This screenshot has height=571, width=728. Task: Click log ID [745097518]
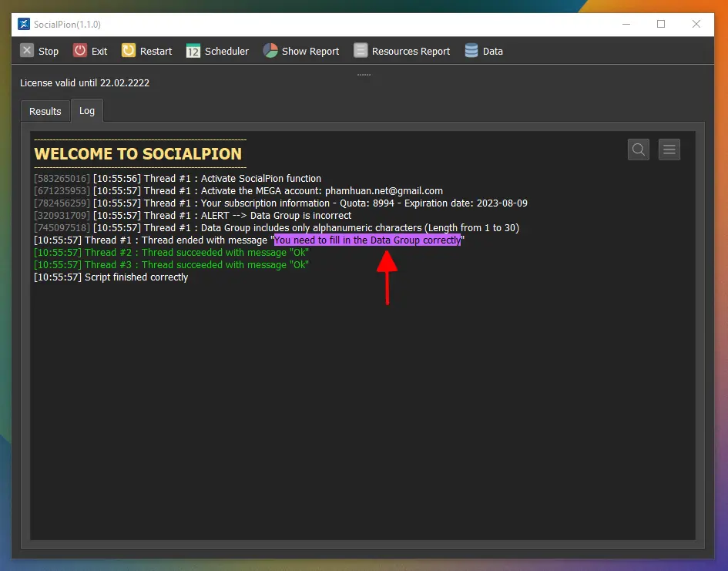tap(62, 227)
